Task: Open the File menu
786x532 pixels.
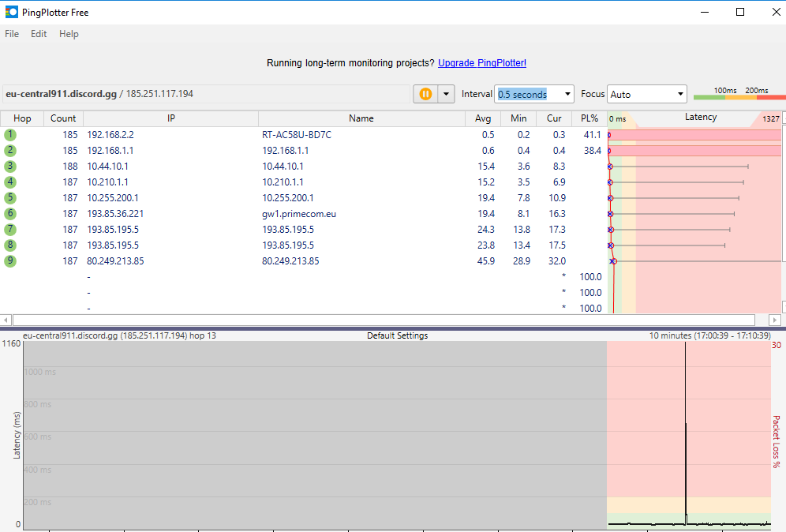Action: pos(12,34)
